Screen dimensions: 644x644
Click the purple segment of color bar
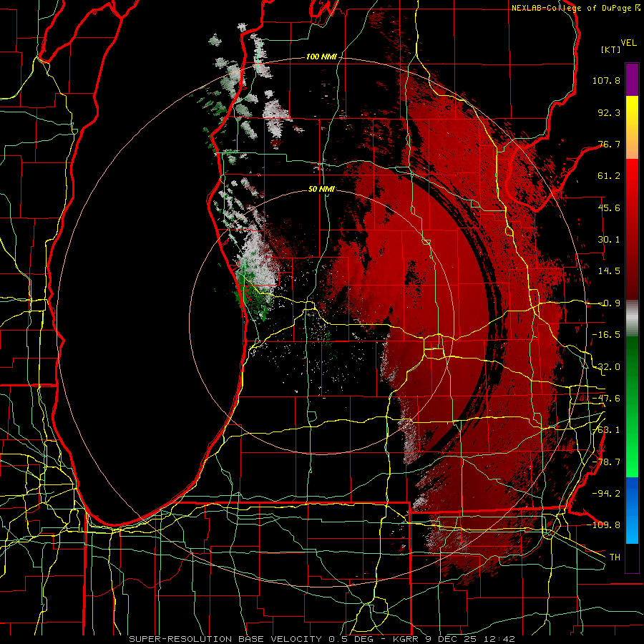(x=632, y=79)
